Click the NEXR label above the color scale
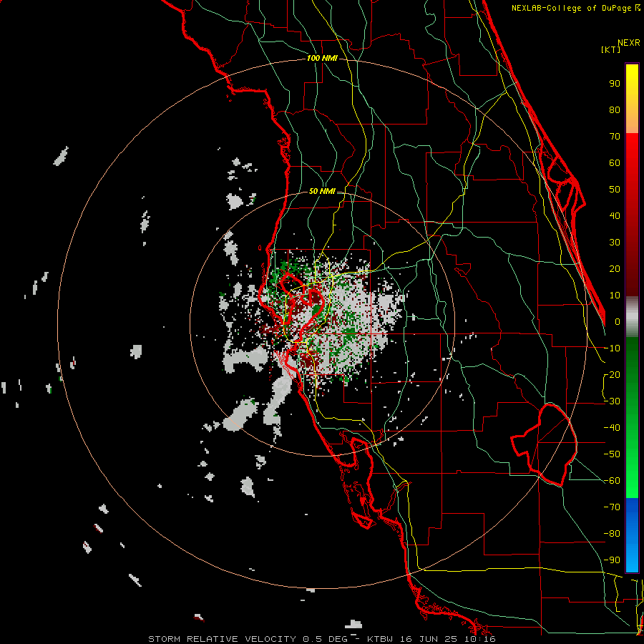644x644 pixels. pyautogui.click(x=629, y=43)
